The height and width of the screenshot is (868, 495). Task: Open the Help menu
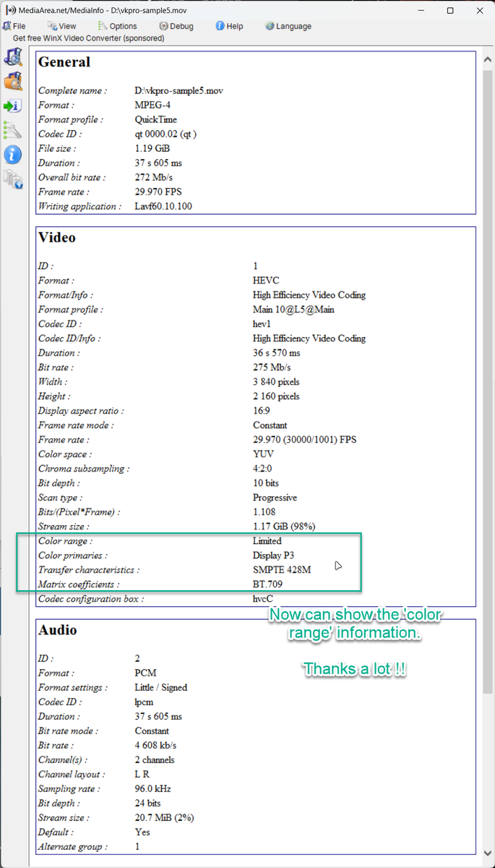tap(229, 26)
